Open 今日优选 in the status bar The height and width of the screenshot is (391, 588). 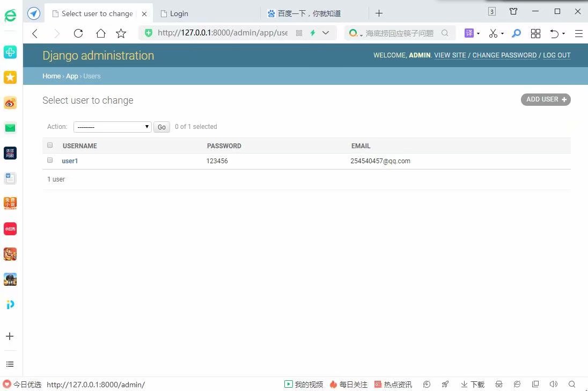[x=22, y=384]
